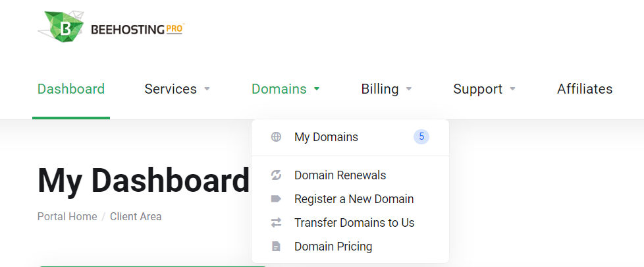Expand the Services dropdown arrow
This screenshot has width=644, height=267.
click(x=207, y=89)
